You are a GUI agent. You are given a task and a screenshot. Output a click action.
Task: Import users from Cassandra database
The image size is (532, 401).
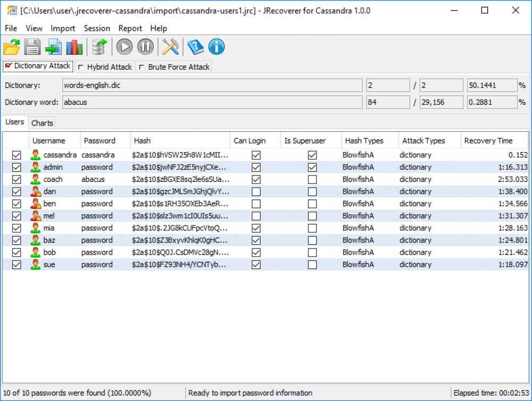click(x=98, y=47)
